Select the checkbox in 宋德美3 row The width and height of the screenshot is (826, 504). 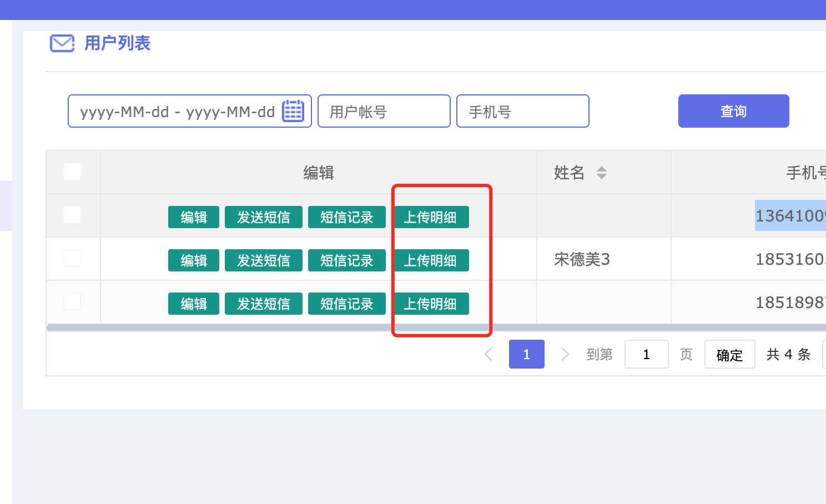coord(72,258)
